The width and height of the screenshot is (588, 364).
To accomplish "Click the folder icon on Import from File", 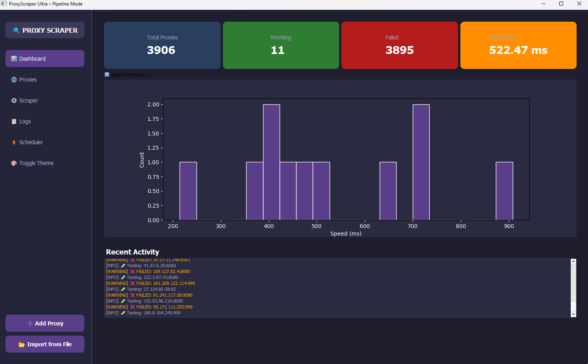I will click(22, 344).
